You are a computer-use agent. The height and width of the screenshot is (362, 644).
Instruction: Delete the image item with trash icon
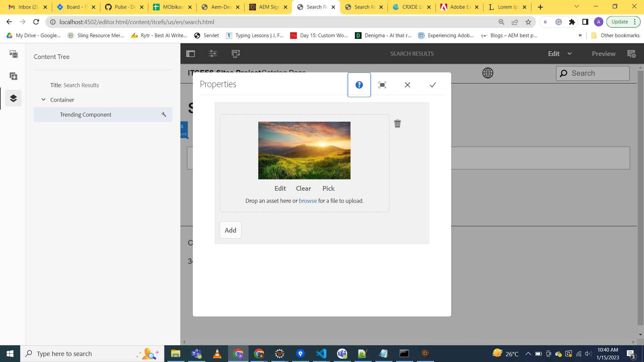pos(397,124)
